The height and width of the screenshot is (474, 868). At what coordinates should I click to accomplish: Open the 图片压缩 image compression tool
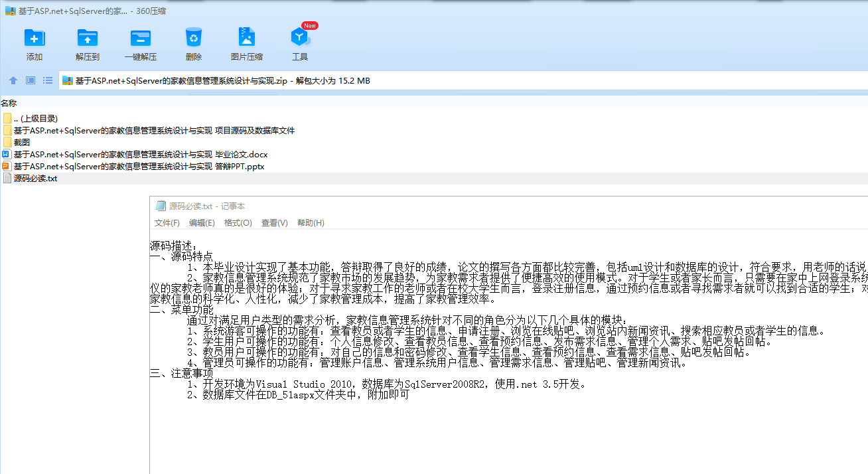tap(247, 37)
